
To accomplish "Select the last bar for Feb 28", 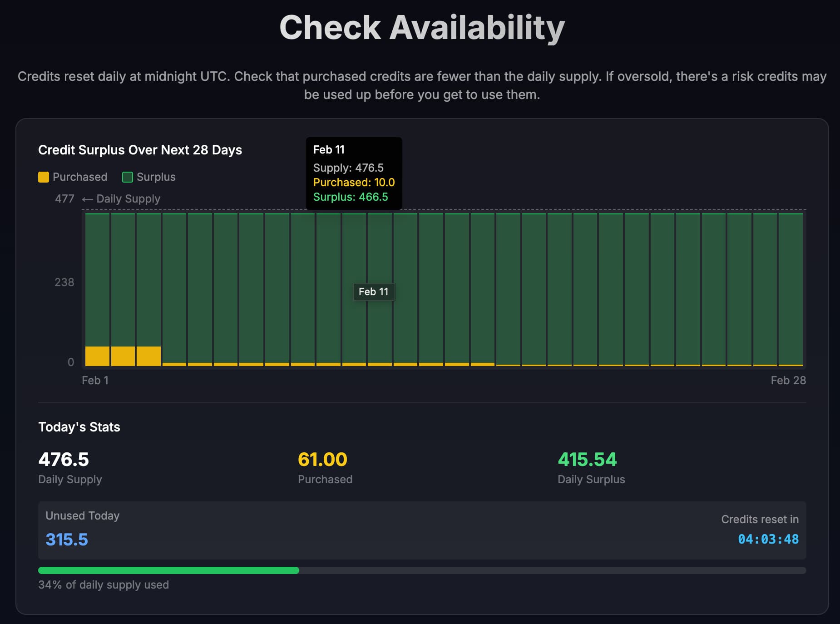I will [x=791, y=289].
